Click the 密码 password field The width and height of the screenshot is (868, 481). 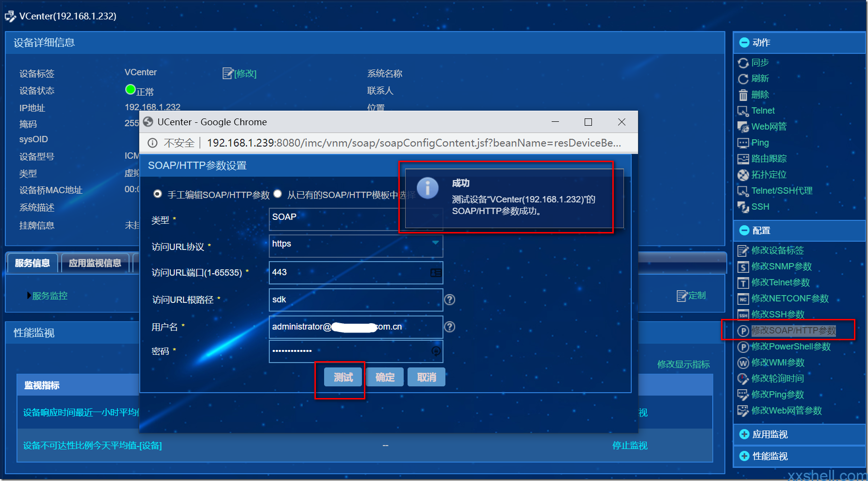pyautogui.click(x=356, y=351)
